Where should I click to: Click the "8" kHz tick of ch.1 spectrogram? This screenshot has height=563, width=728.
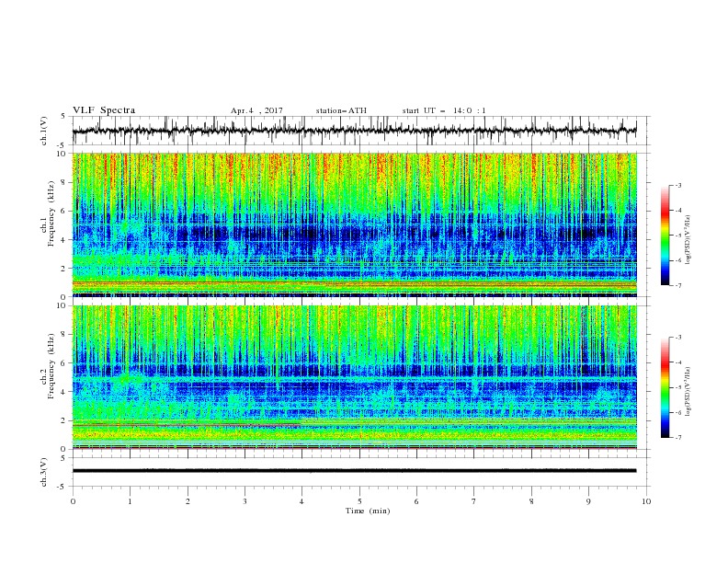[63, 182]
